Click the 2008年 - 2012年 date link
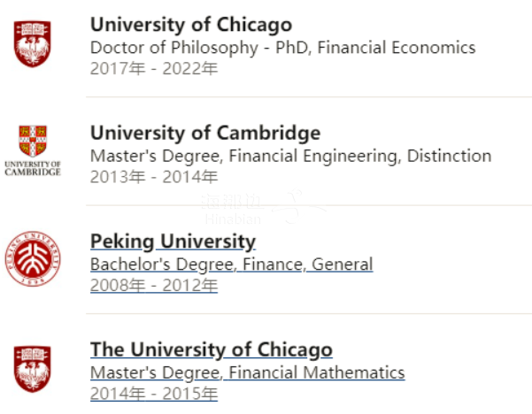The image size is (532, 414). point(154,285)
